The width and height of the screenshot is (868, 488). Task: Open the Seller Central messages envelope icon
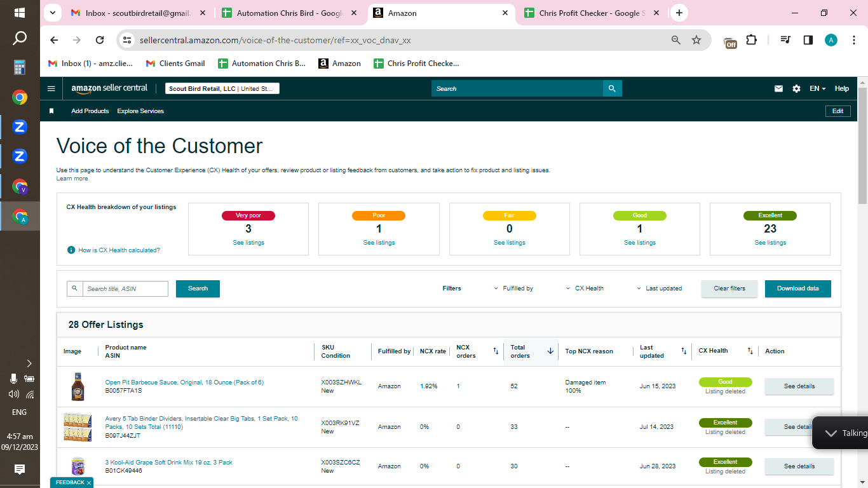tap(778, 89)
